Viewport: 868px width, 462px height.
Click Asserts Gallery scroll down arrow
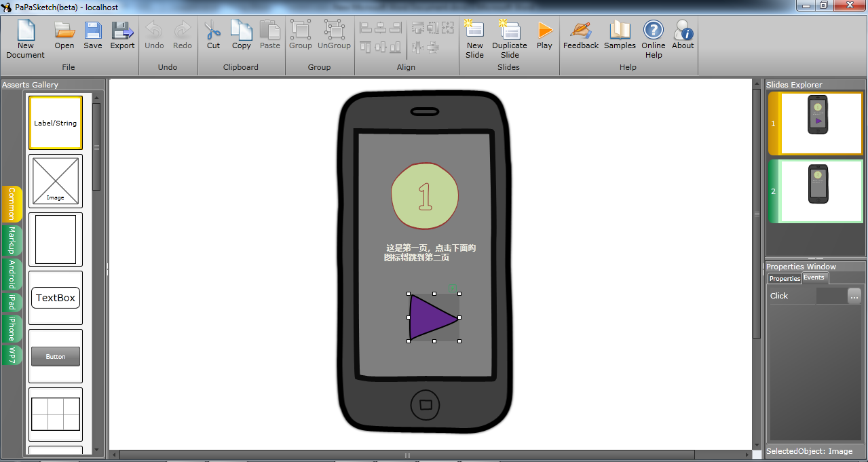tap(96, 449)
